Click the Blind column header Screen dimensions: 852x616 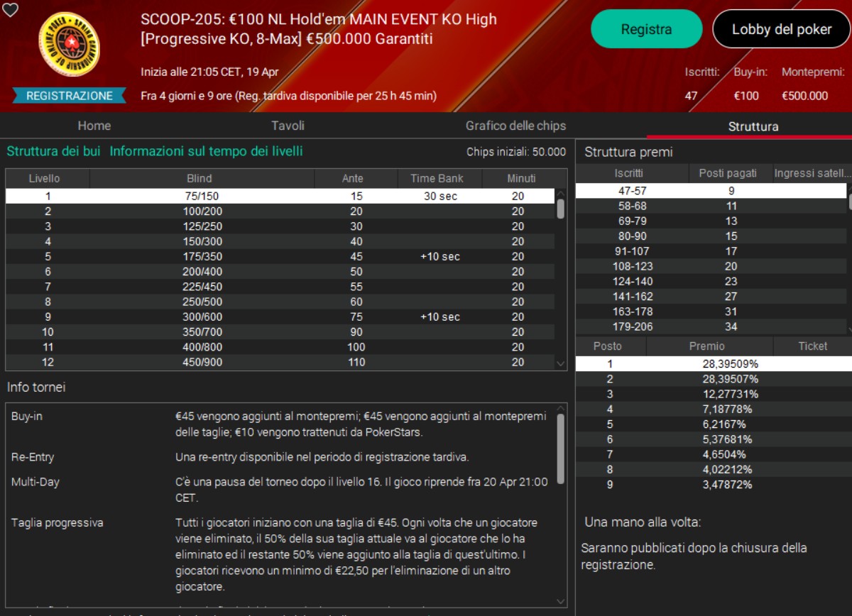pyautogui.click(x=199, y=178)
